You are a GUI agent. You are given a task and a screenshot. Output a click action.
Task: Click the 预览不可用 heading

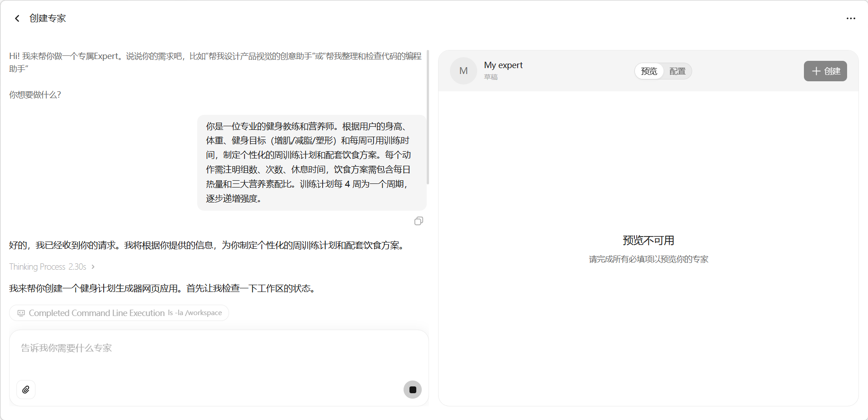point(648,241)
